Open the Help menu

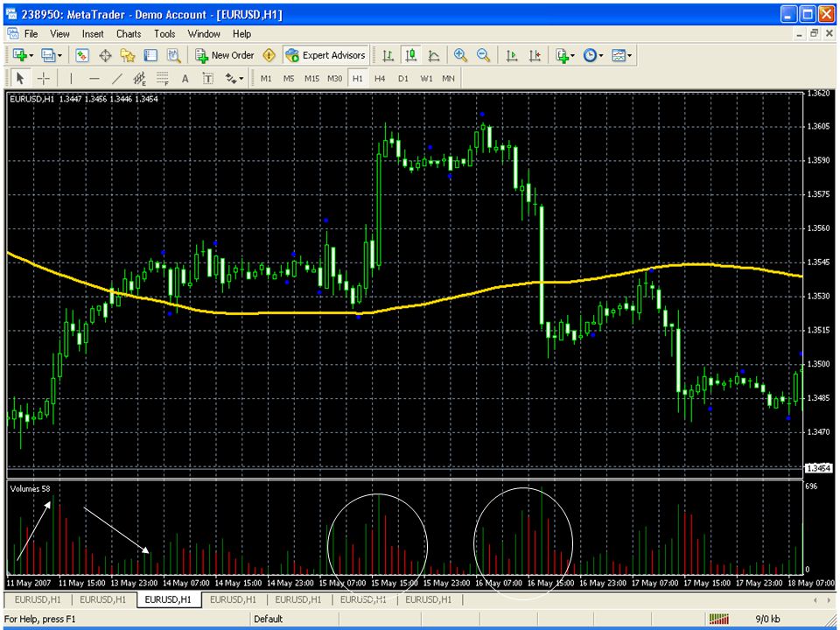point(241,34)
